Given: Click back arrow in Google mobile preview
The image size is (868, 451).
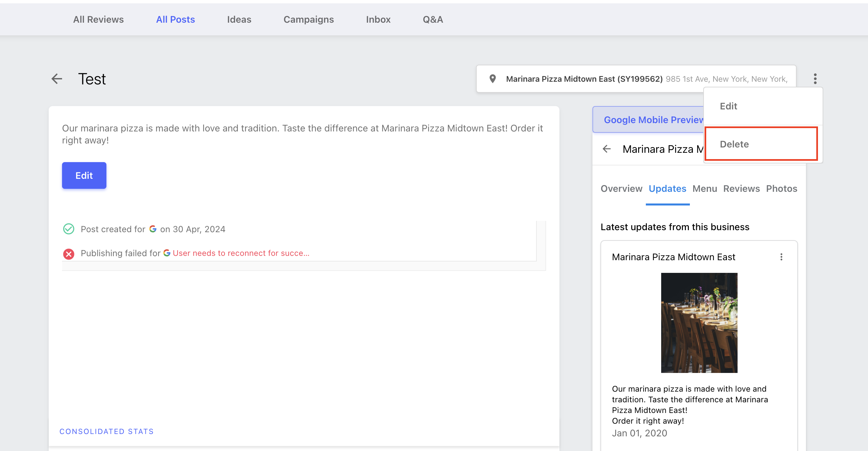Looking at the screenshot, I should (x=606, y=149).
